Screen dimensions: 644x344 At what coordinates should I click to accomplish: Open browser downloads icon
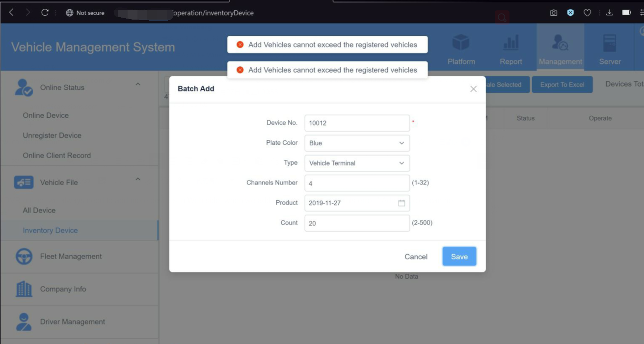point(609,13)
